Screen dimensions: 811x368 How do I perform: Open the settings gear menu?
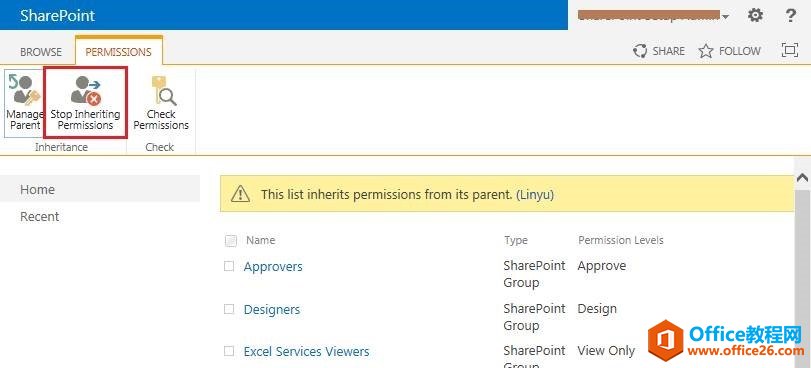pyautogui.click(x=755, y=16)
